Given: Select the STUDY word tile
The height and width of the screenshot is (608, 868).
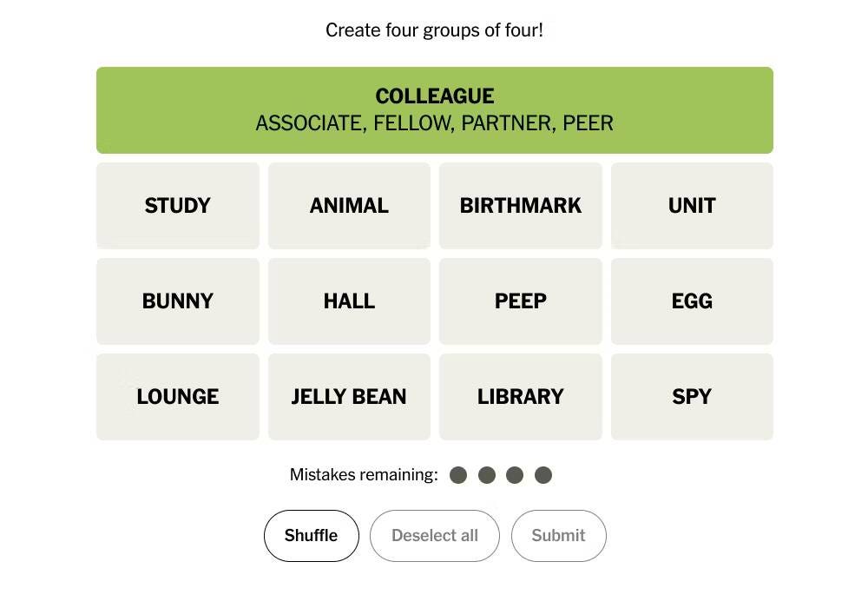Looking at the screenshot, I should click(x=177, y=206).
